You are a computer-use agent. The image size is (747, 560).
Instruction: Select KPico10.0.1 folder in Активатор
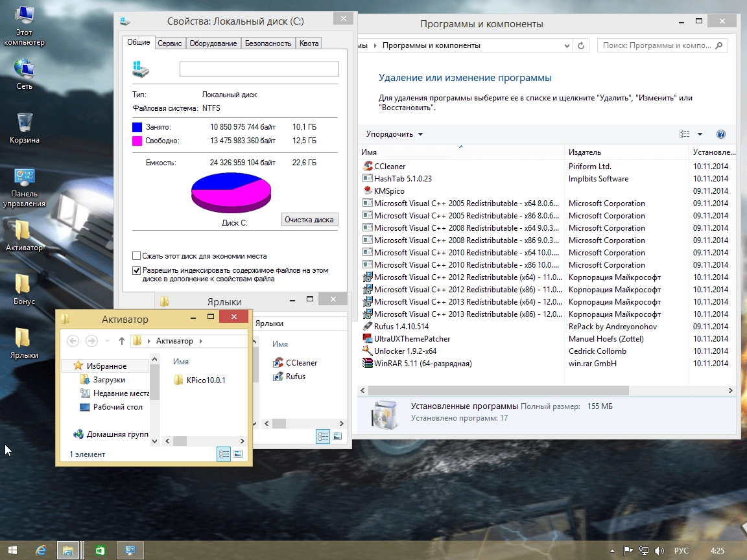pos(200,380)
